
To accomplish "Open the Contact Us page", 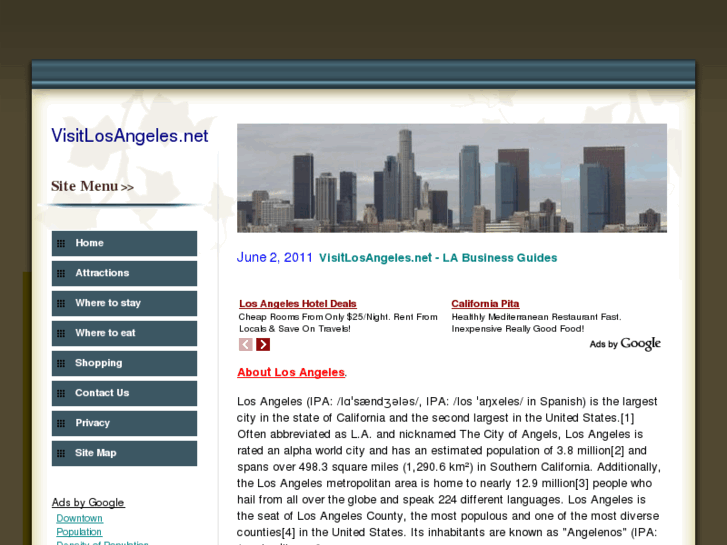I will tap(124, 393).
